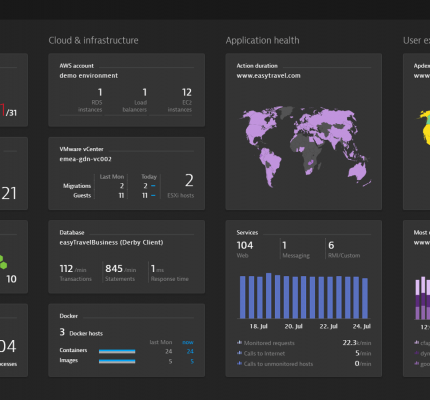Open the AWS account tile title
Screen dimensions: 430x400
click(76, 66)
